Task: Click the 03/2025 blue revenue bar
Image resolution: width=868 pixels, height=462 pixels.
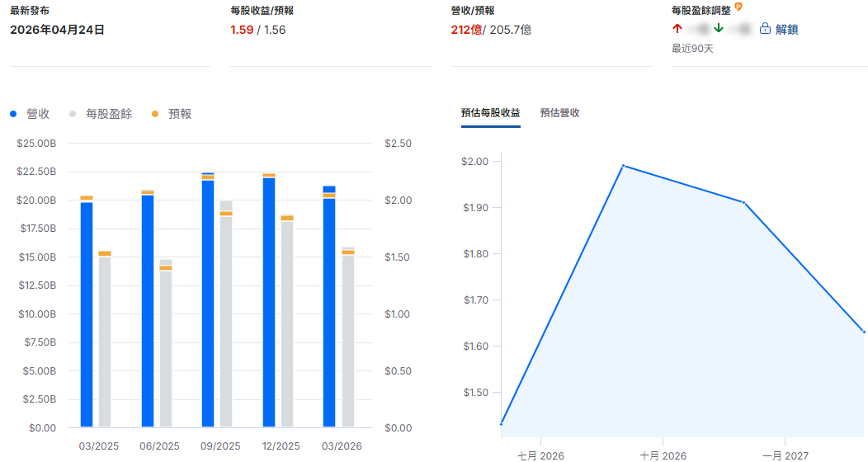Action: click(87, 314)
